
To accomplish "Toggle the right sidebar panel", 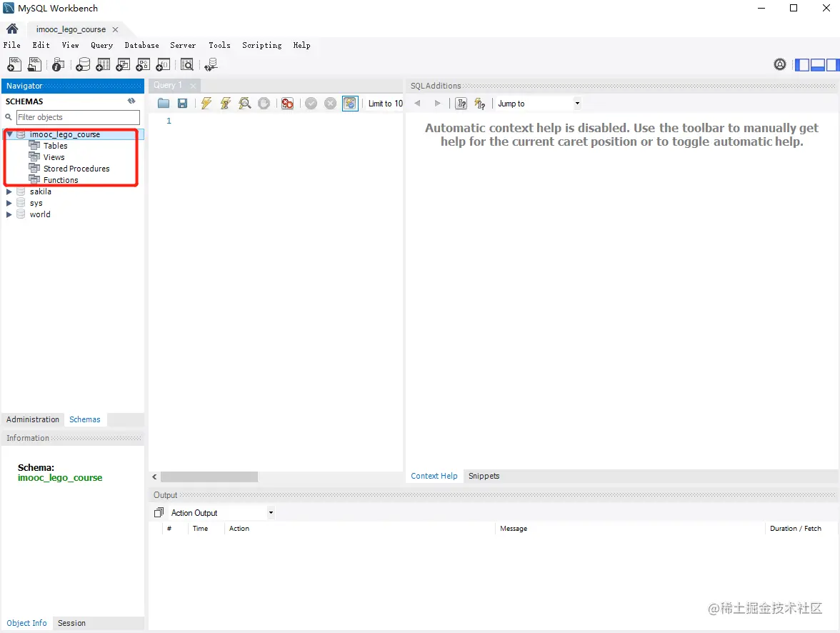I will pyautogui.click(x=833, y=65).
